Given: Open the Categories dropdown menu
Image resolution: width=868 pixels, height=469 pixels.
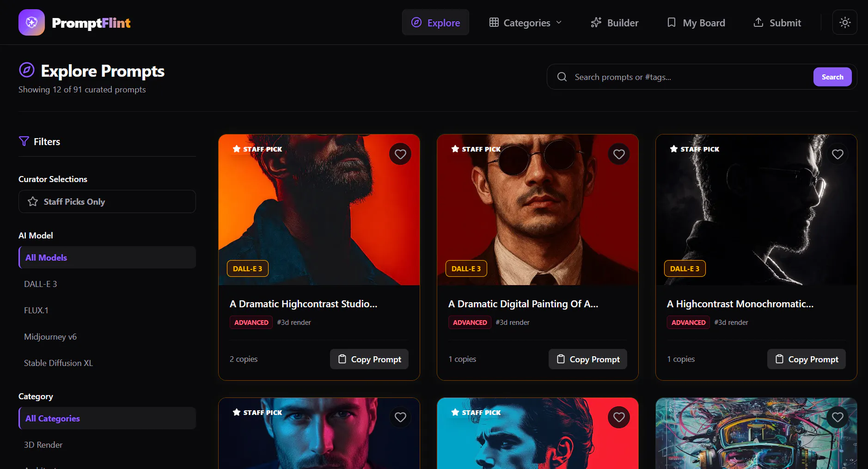Looking at the screenshot, I should click(526, 22).
